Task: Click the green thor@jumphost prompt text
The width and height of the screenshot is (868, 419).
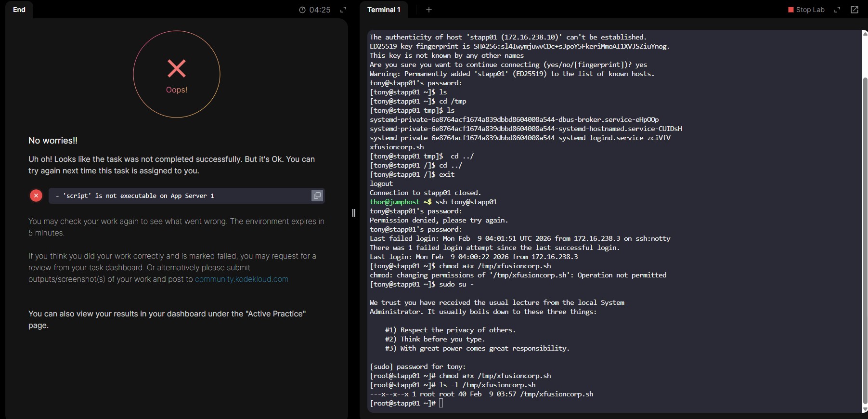Action: point(395,202)
